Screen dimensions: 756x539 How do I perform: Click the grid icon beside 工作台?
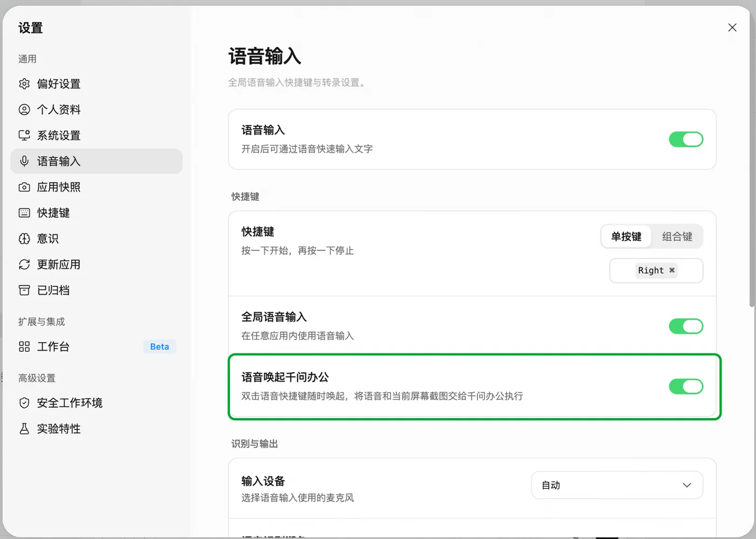(24, 346)
